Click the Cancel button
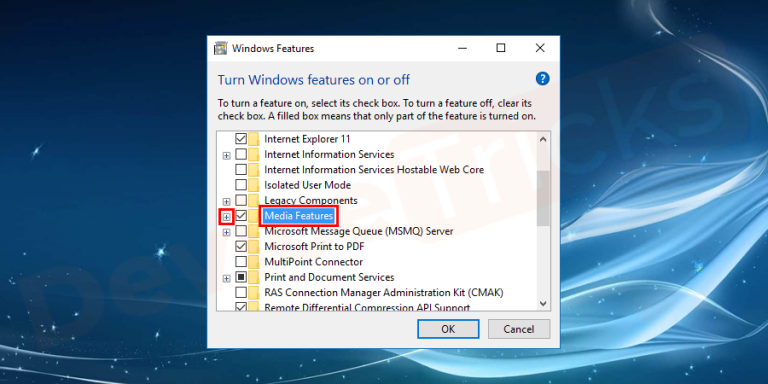Screen dimensions: 768x384 (x=519, y=329)
